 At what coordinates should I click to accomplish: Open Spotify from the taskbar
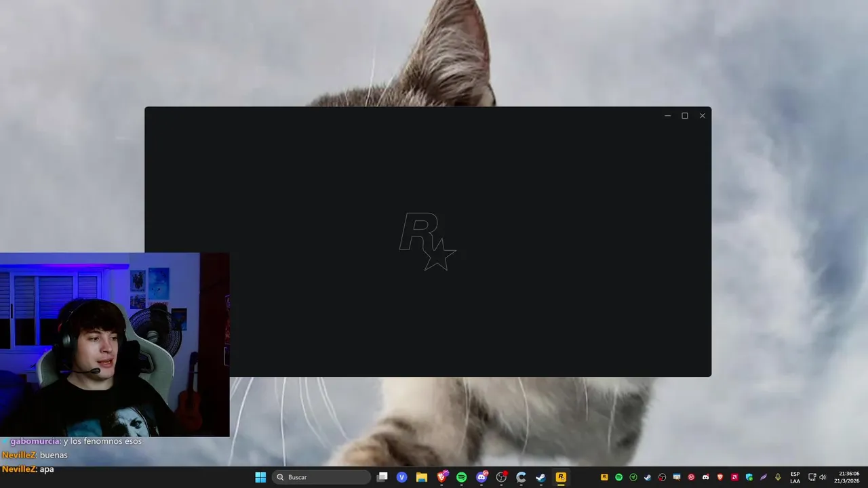[462, 477]
